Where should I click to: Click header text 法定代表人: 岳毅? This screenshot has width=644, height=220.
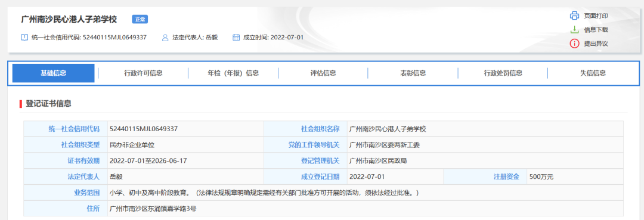(x=195, y=38)
